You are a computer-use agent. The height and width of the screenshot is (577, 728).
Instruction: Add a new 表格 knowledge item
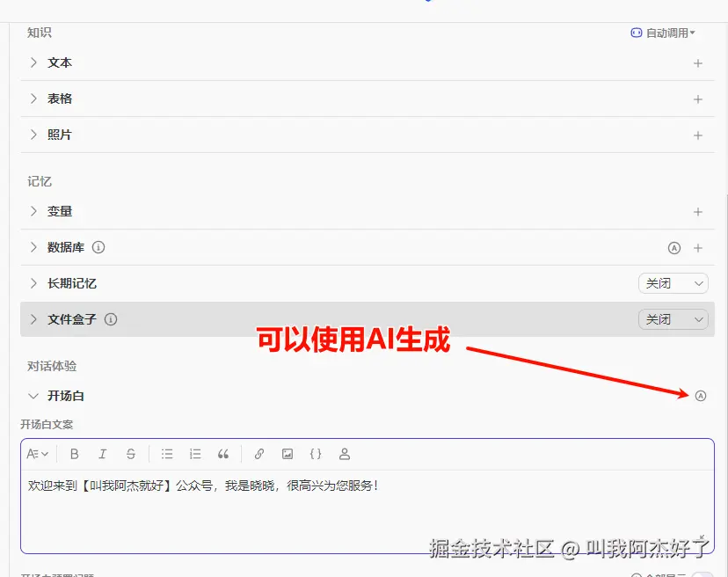pyautogui.click(x=697, y=99)
